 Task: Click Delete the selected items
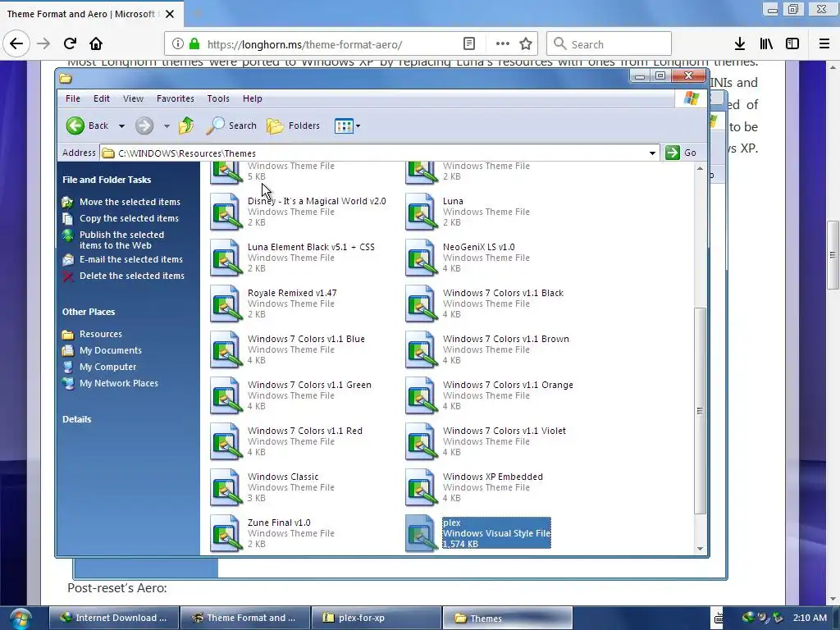132,276
